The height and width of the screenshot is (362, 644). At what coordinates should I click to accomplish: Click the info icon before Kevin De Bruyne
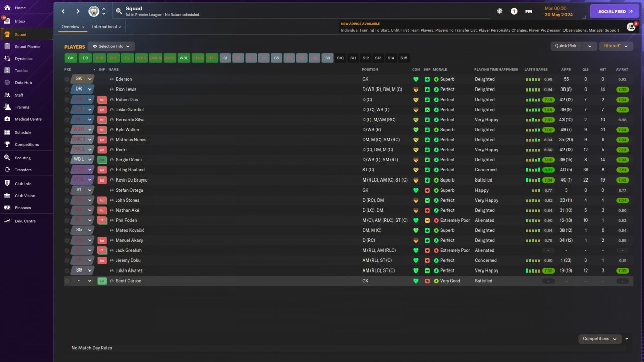point(112,180)
